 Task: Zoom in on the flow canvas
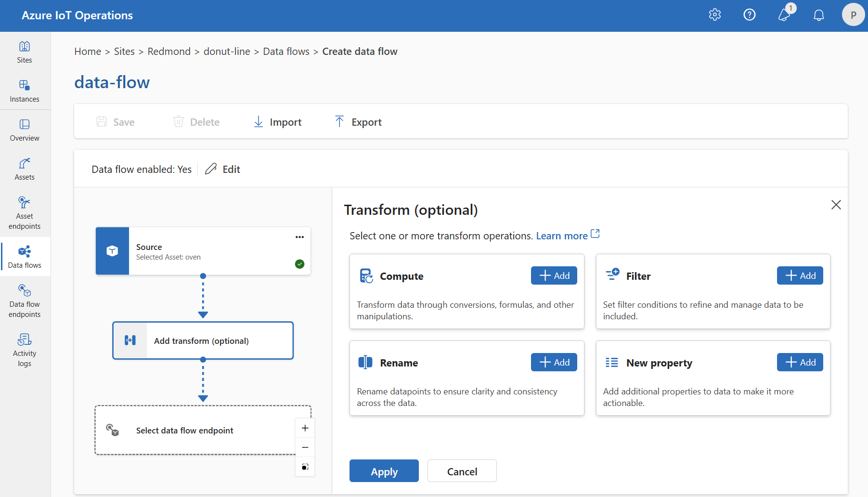(305, 428)
